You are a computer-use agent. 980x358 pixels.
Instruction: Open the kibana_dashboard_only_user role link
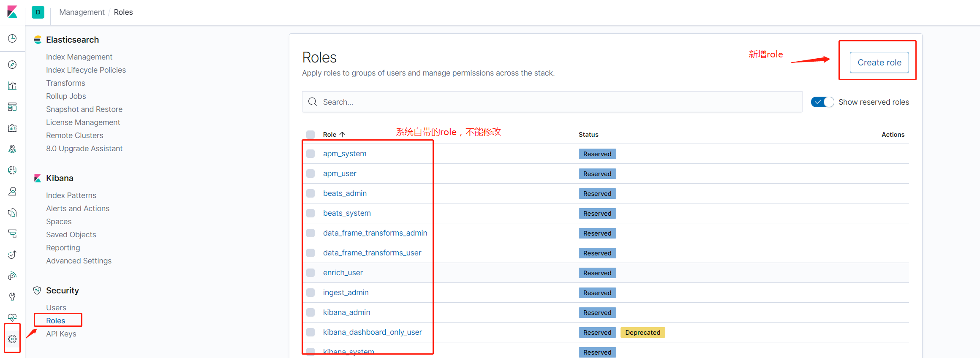[372, 332]
